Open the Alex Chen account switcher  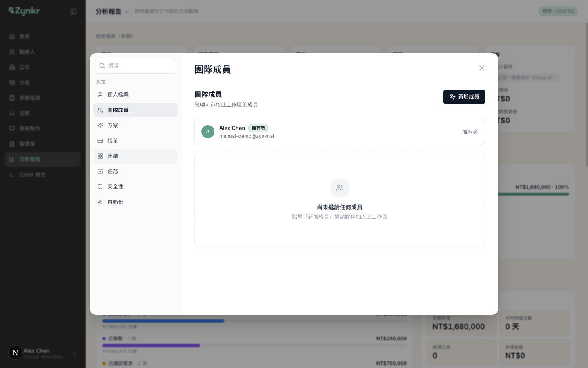tap(43, 353)
